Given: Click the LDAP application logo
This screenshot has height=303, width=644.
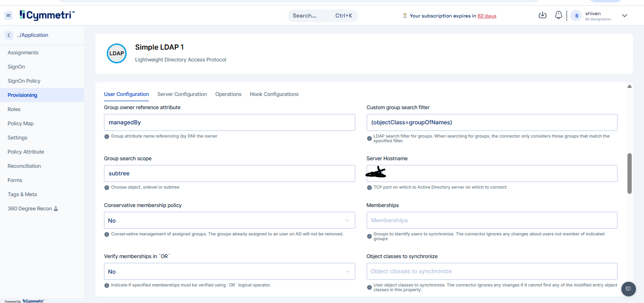Looking at the screenshot, I should [x=117, y=53].
